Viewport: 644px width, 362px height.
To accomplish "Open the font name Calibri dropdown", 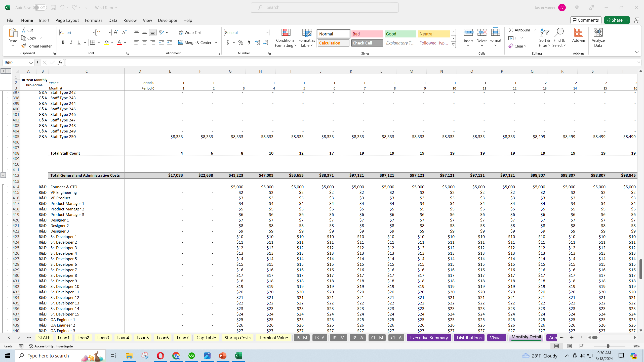I will coord(93,32).
